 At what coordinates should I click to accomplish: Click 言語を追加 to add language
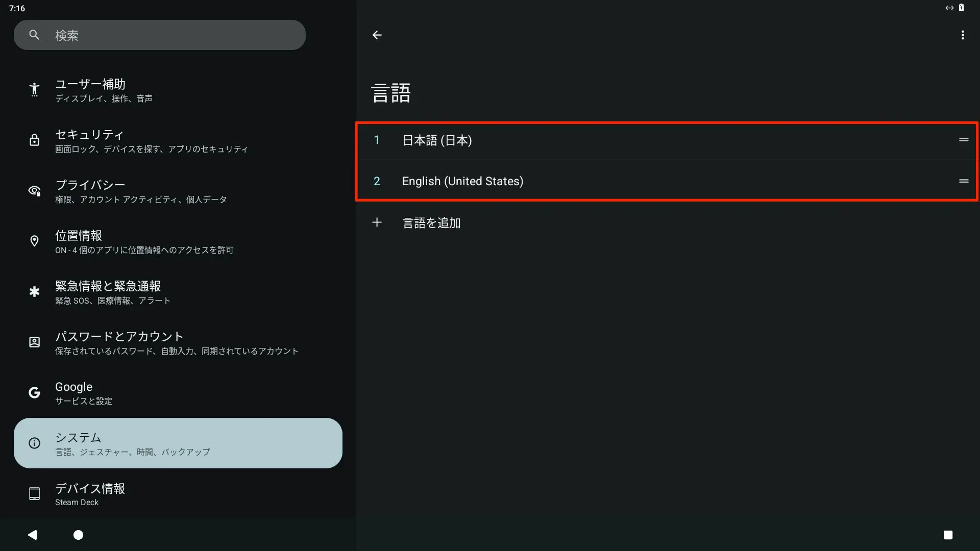[431, 223]
